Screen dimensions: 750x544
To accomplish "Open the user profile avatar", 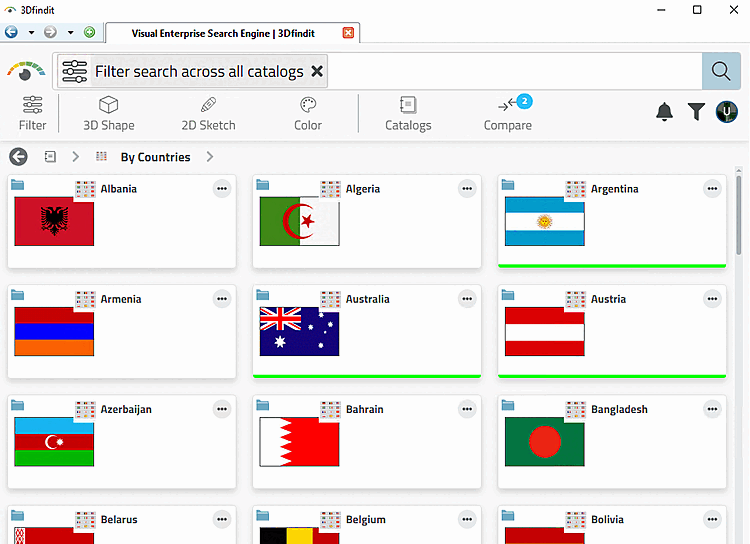I will pos(726,112).
